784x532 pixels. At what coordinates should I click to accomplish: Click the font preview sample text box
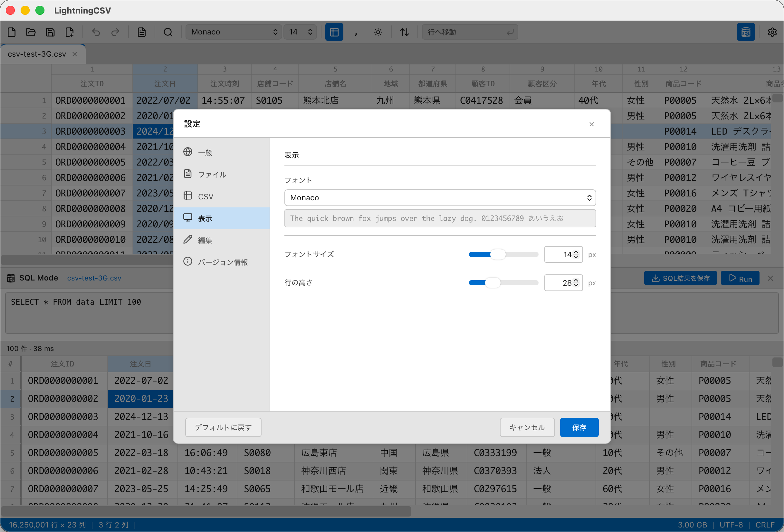tap(440, 218)
